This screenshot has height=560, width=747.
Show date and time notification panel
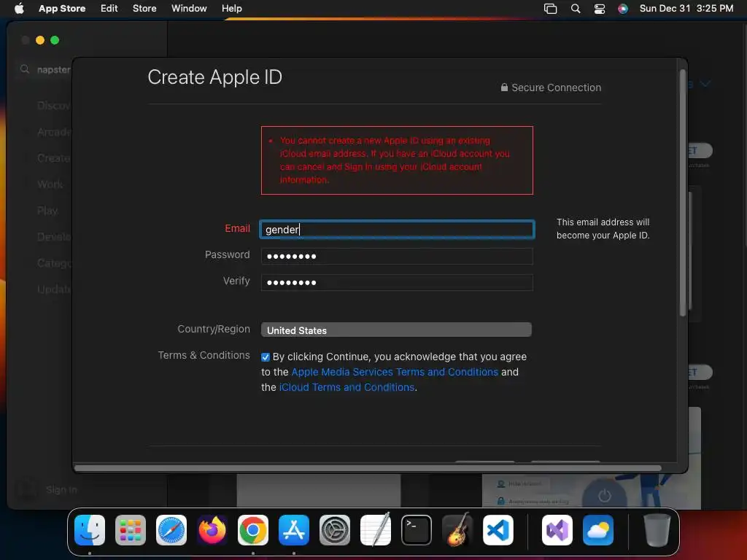pyautogui.click(x=686, y=8)
